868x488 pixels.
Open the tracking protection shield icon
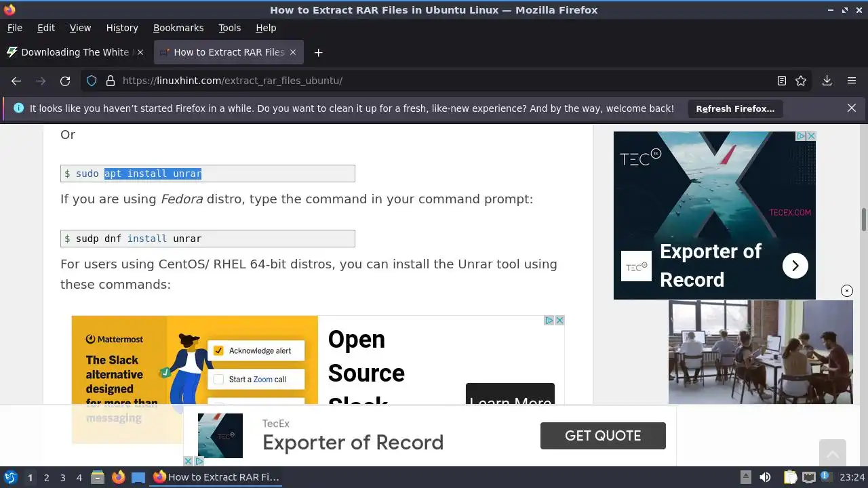(x=92, y=81)
